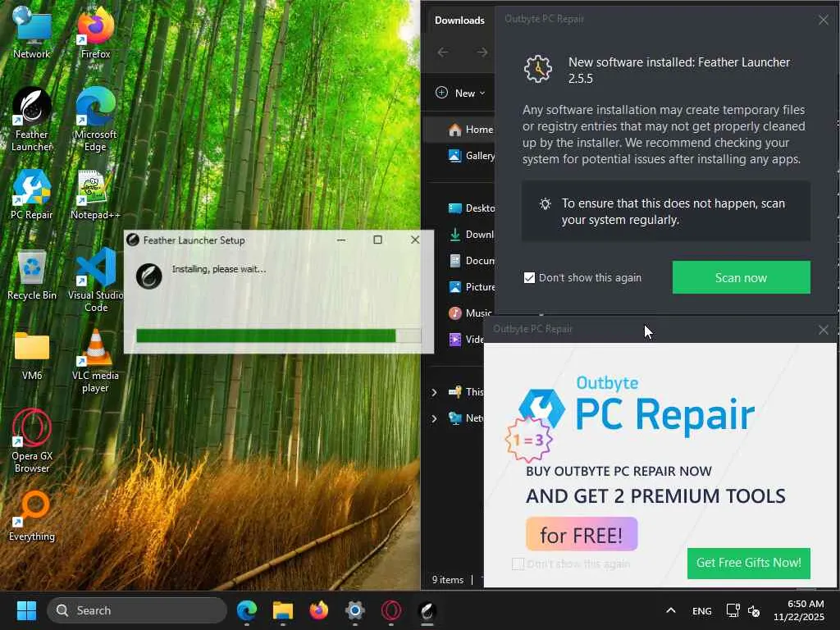
Task: Open File Explorer from the taskbar
Action: coord(283,610)
